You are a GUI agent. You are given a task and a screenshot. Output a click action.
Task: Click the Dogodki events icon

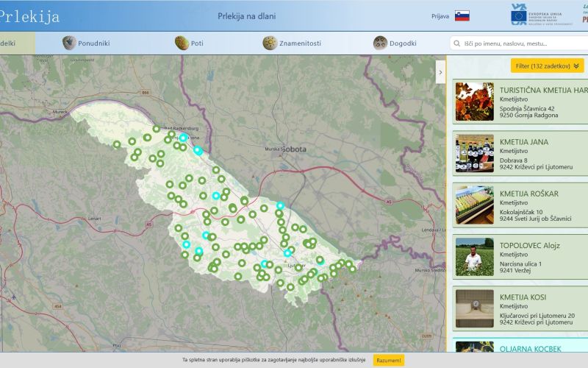[380, 43]
